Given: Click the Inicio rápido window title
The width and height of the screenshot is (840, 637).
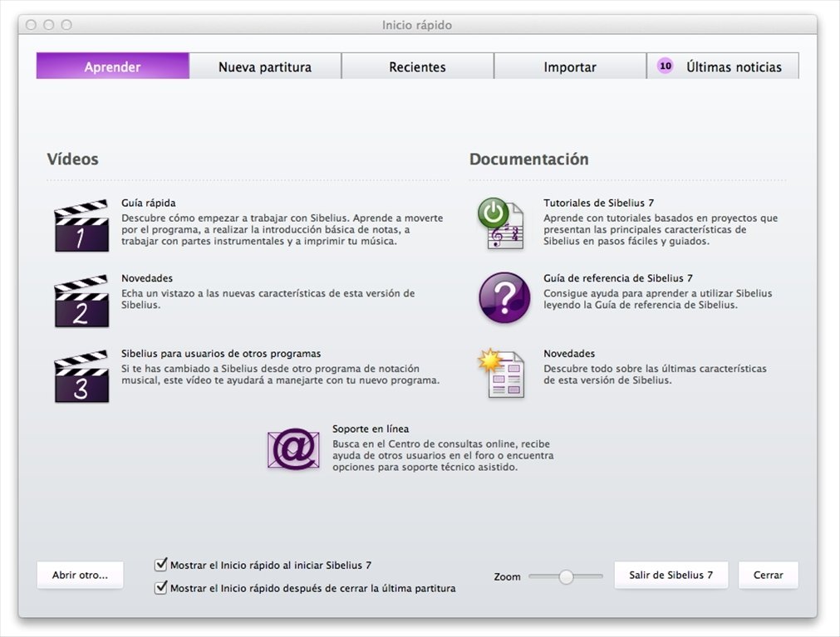Looking at the screenshot, I should tap(417, 25).
